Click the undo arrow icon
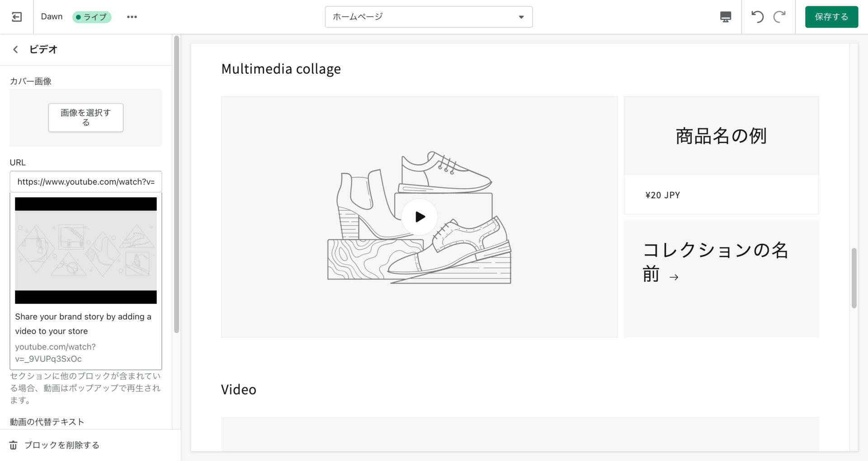Screen dimensions: 868x461 pos(757,17)
